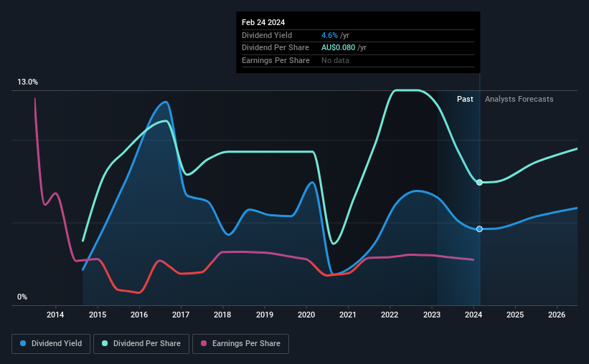Click the 2023 year label on the timeline
589x364 pixels.
click(432, 315)
